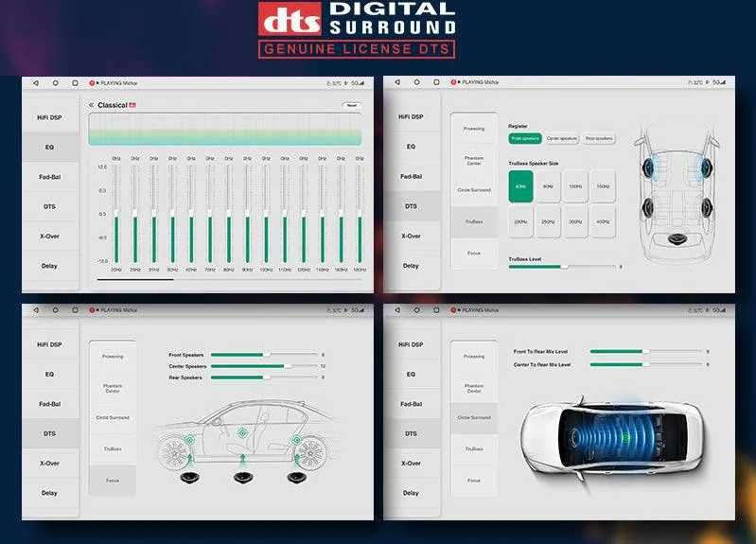Open the Delay tab in the Circle Surround screen

click(412, 493)
